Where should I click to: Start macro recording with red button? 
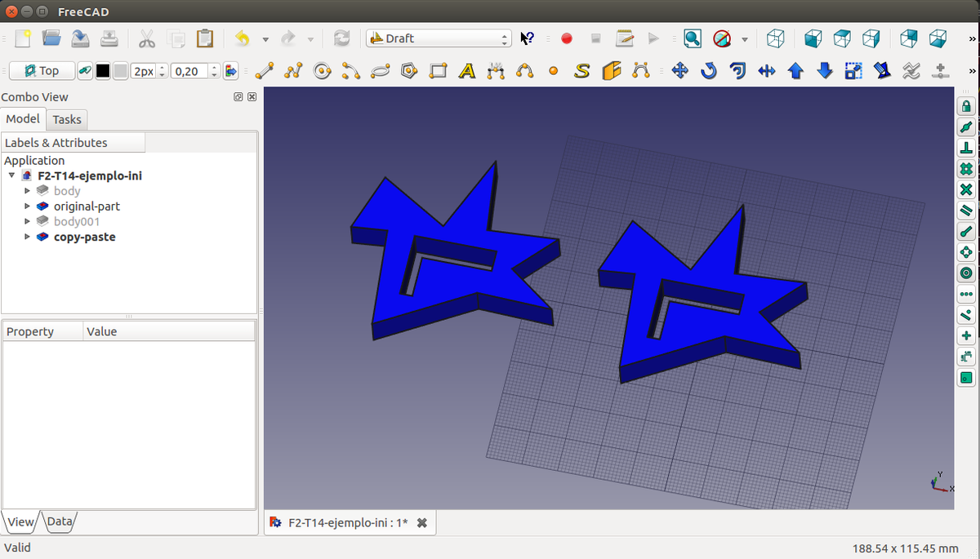[x=567, y=38]
